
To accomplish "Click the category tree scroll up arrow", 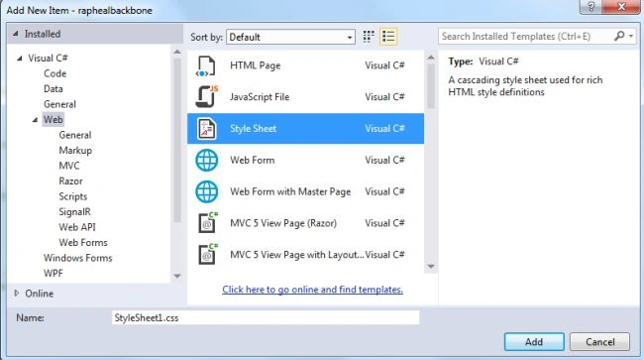I will pos(177,52).
